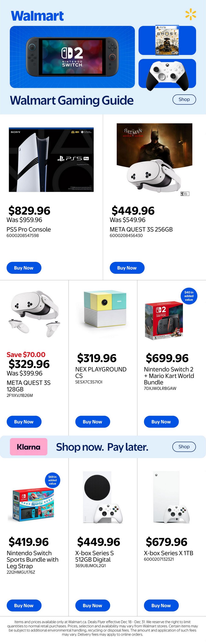Click Buy Now for Switch 2 Mario Kart Bundle
206x644 pixels.
click(x=161, y=422)
